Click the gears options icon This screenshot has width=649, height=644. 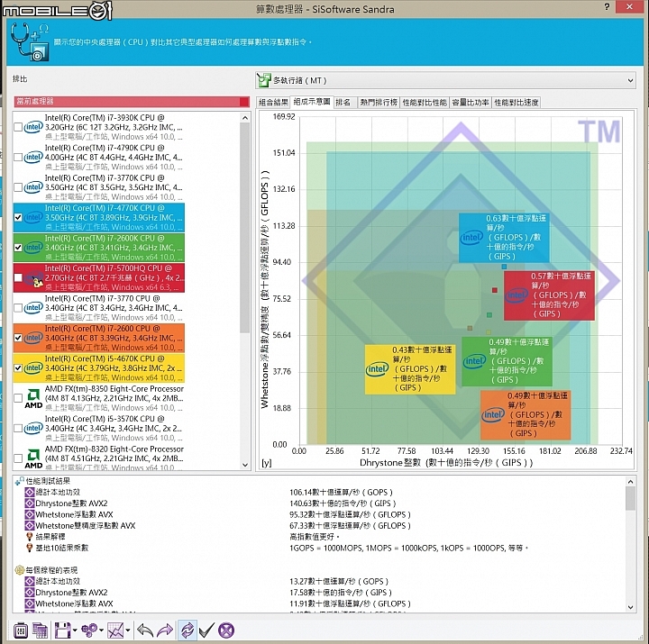(89, 630)
